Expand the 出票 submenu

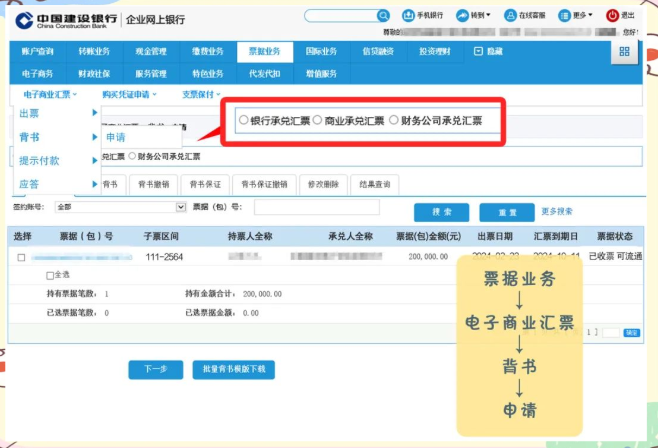click(x=57, y=113)
